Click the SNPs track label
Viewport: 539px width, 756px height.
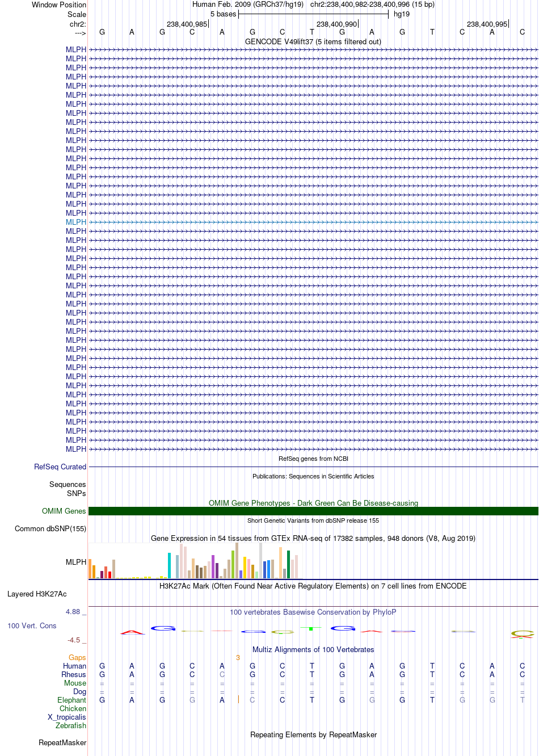tap(77, 493)
